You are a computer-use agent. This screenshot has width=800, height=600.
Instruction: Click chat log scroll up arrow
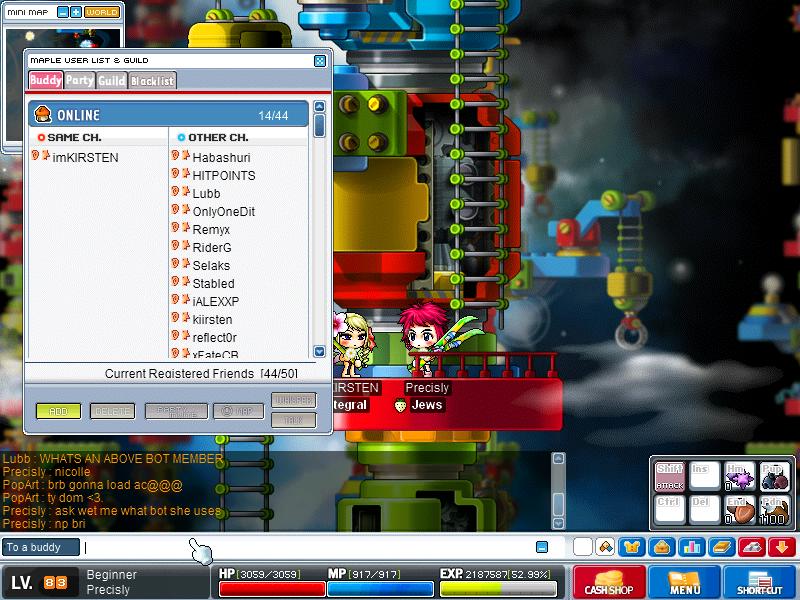click(x=559, y=458)
